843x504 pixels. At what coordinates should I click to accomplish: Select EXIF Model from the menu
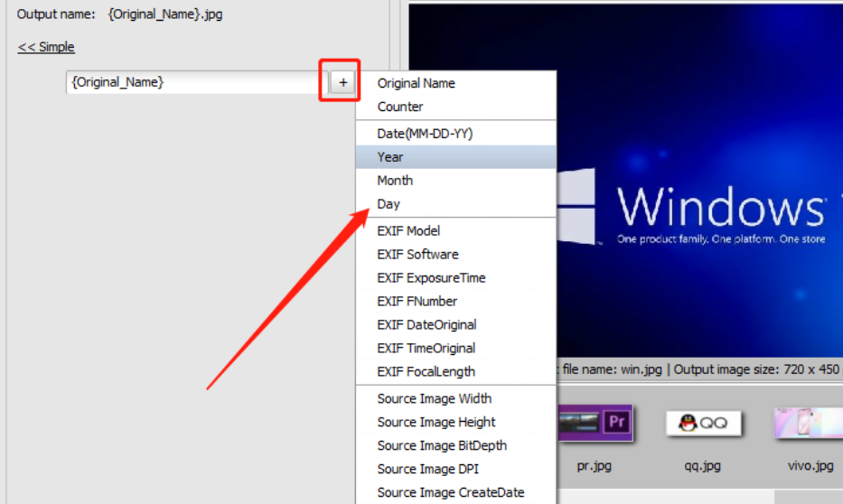pos(456,231)
